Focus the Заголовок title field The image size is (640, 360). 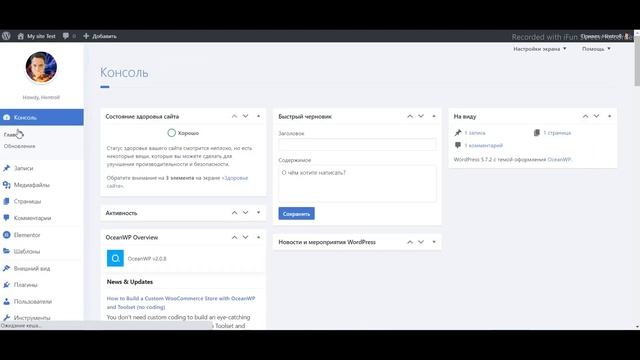[x=357, y=144]
